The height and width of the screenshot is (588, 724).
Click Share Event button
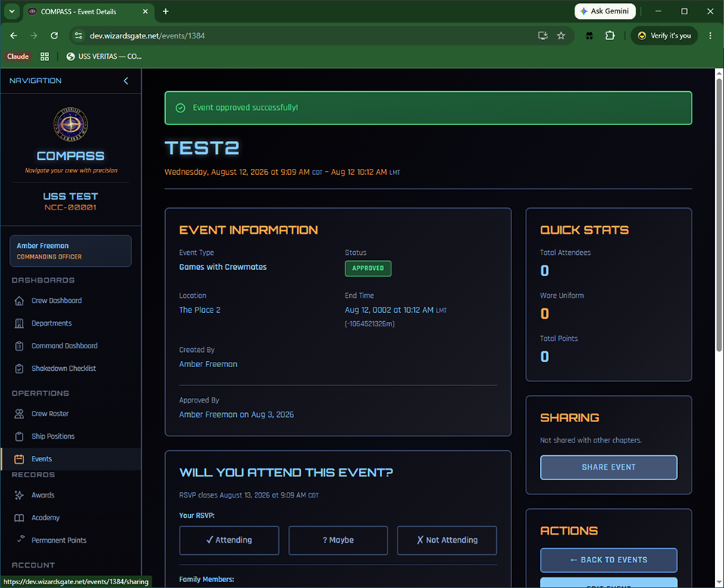tap(609, 467)
